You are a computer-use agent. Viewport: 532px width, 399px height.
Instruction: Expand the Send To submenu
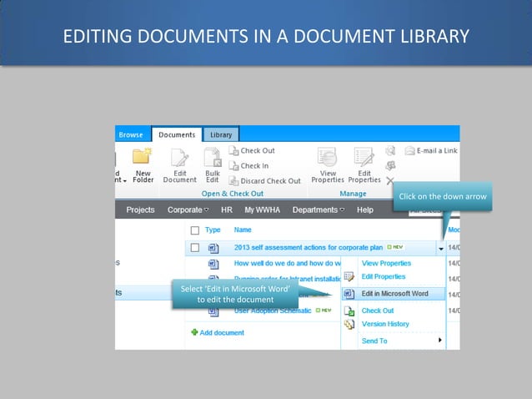click(x=402, y=341)
